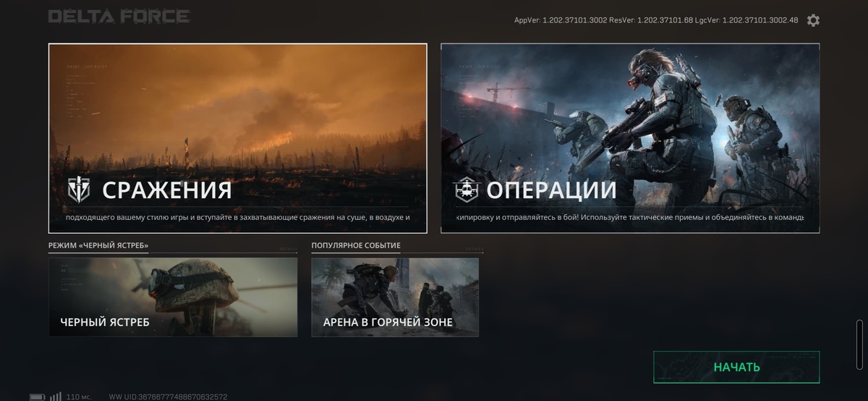Select the ОПЕРАЦИИ game mode card
Image resolution: width=868 pixels, height=401 pixels.
pos(630,138)
